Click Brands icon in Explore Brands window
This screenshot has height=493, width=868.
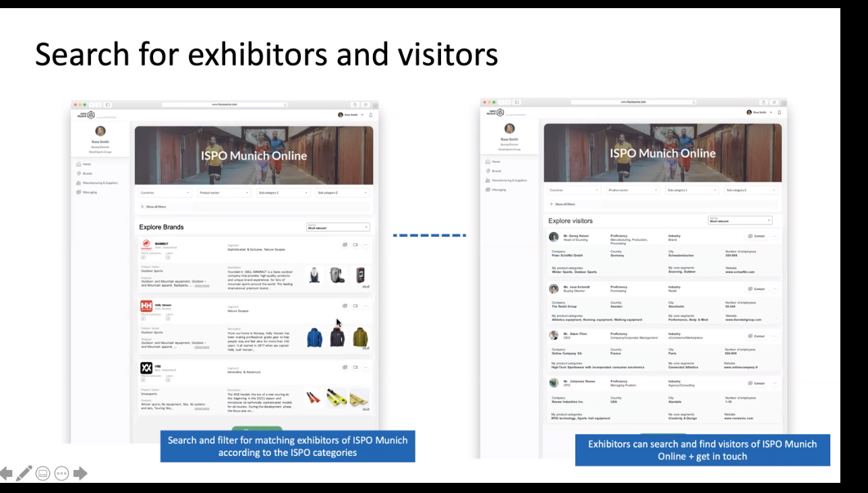(x=79, y=173)
